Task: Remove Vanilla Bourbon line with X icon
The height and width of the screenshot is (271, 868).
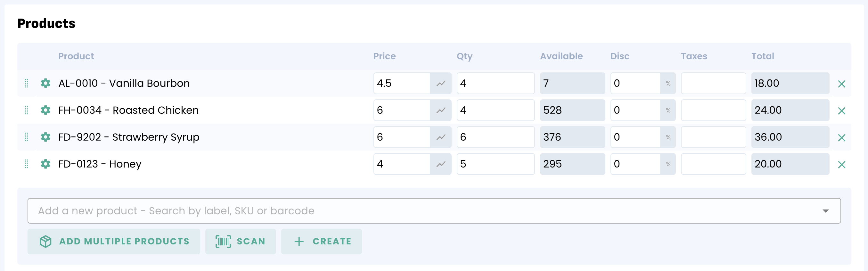Action: point(841,84)
